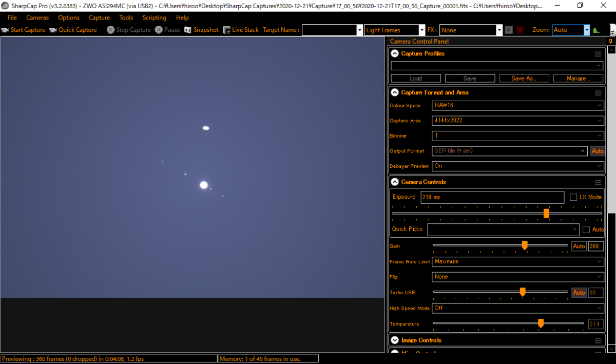The width and height of the screenshot is (616, 364).
Task: Click the Exposure slider handle
Action: tap(546, 213)
